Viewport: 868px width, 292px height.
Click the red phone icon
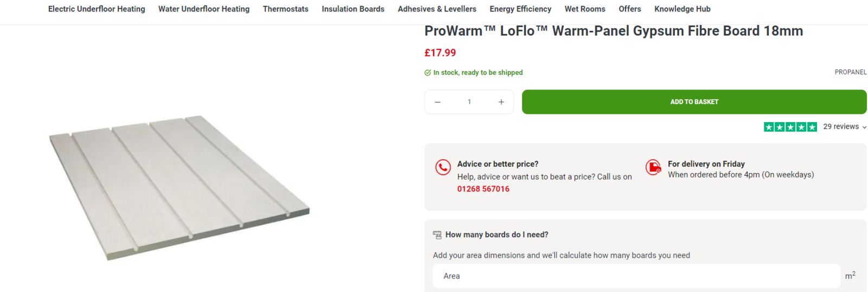443,167
